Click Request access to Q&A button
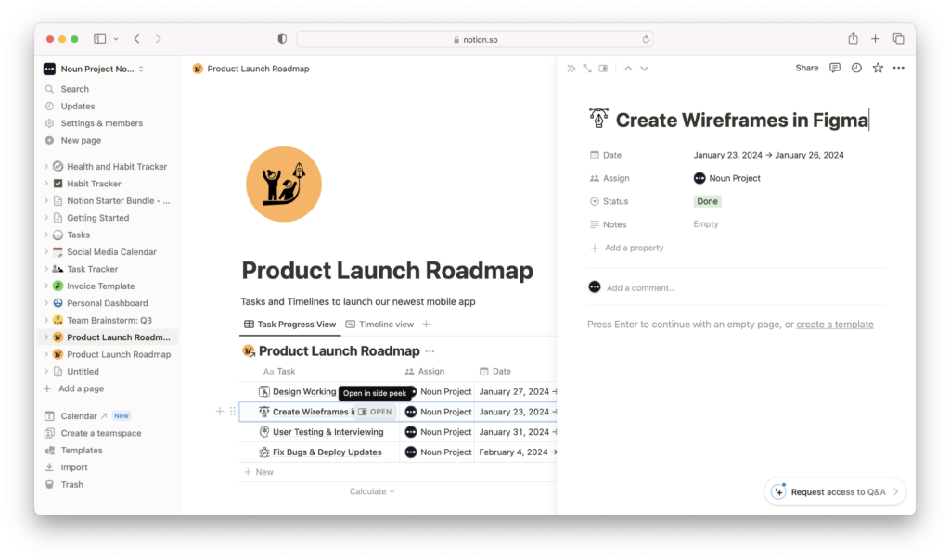The image size is (950, 560). coord(835,491)
